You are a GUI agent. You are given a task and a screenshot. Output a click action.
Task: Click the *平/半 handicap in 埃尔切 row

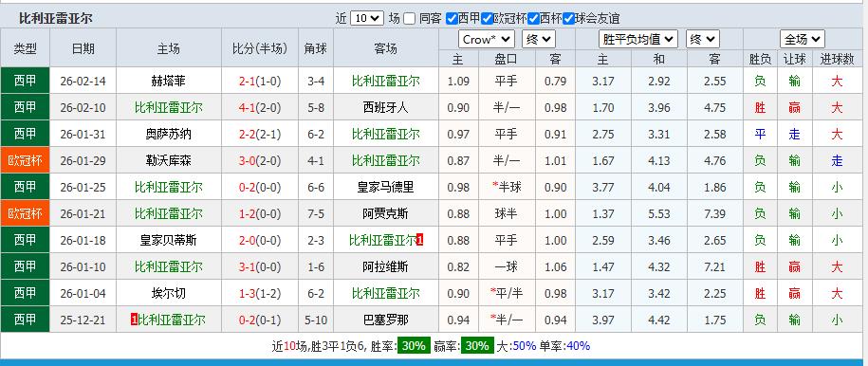(507, 294)
